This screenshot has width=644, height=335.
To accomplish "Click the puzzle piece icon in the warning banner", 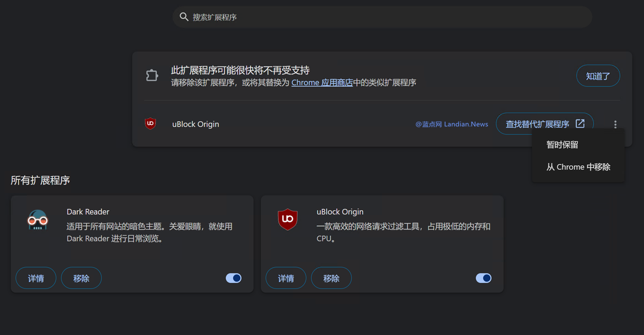I will [152, 75].
